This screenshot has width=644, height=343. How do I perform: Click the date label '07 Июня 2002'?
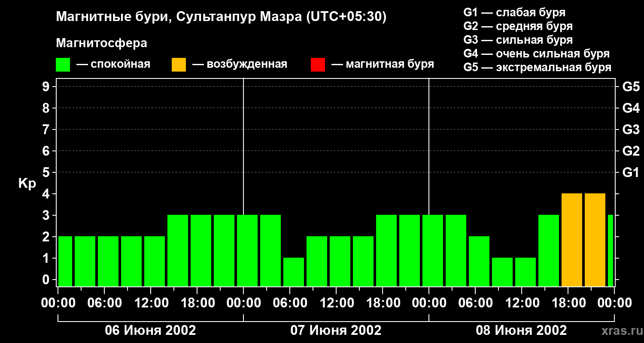336,331
